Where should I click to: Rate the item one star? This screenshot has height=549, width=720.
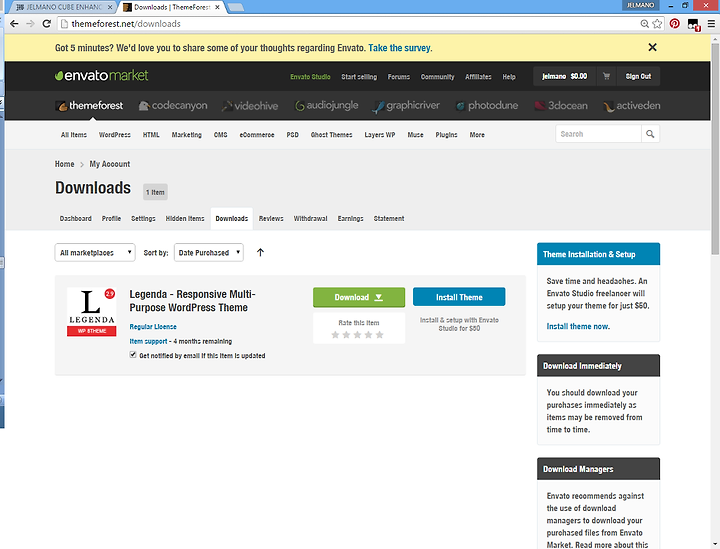coord(335,335)
